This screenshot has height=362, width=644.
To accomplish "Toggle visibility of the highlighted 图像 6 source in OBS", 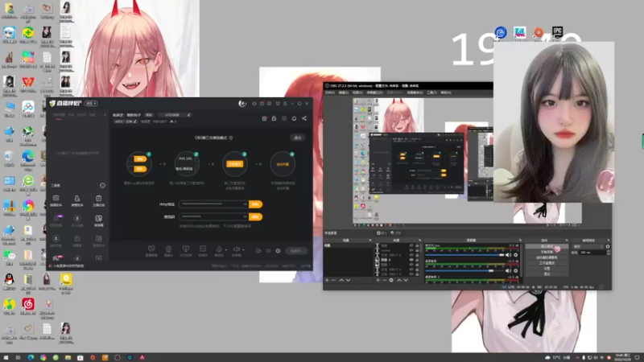I will click(x=411, y=260).
